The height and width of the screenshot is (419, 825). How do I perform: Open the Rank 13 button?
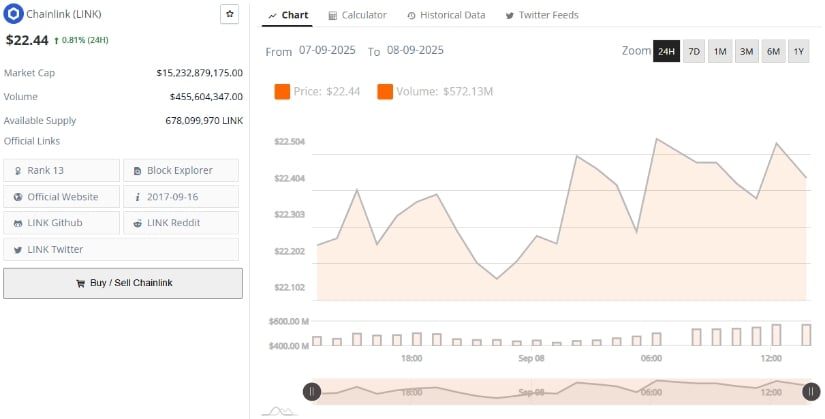[x=62, y=171]
